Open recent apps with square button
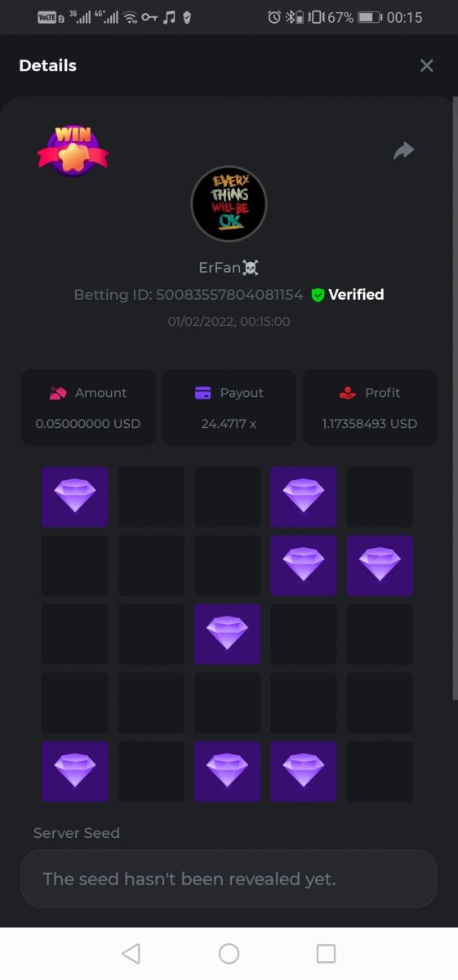This screenshot has height=980, width=458. coord(326,953)
